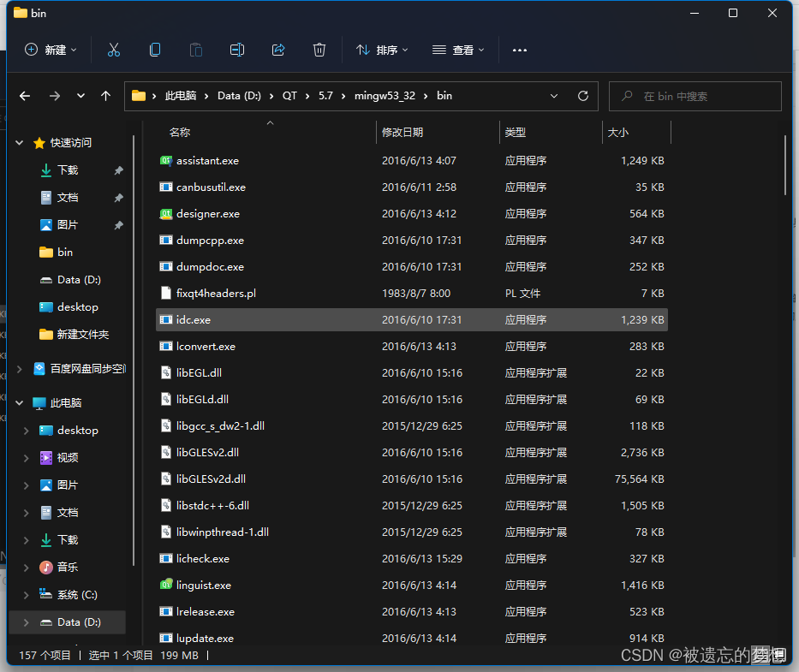Click music icon in sidebar

[46, 567]
